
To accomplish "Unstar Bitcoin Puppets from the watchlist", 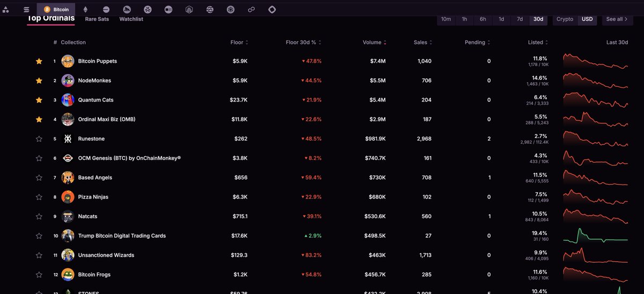I will pyautogui.click(x=39, y=61).
